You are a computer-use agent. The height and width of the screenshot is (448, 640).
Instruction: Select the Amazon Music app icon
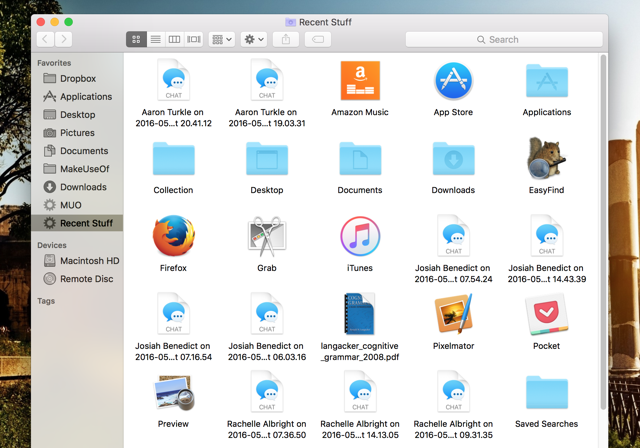click(359, 81)
